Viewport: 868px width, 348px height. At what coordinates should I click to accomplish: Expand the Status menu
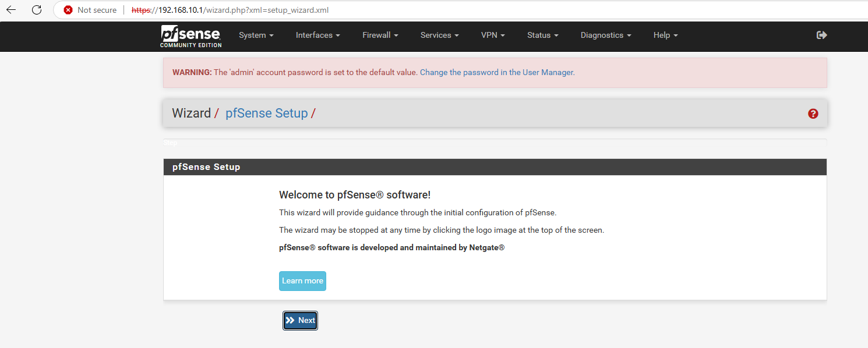pyautogui.click(x=543, y=35)
